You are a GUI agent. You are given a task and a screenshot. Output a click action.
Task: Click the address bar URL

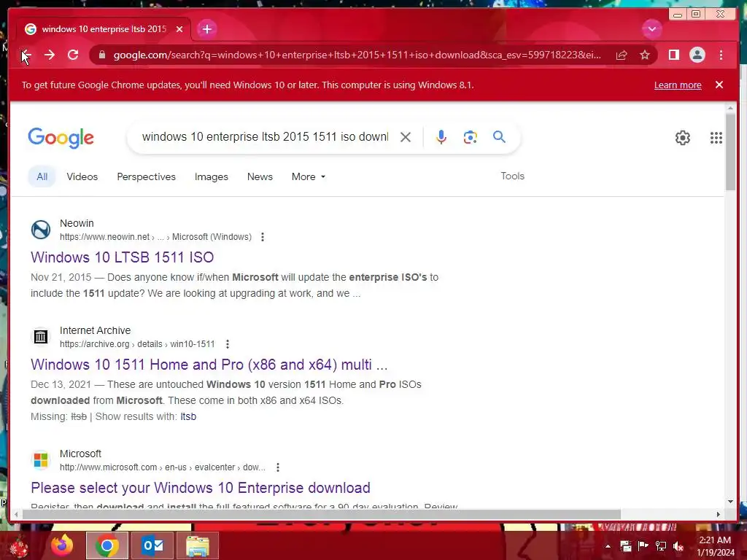click(x=357, y=55)
